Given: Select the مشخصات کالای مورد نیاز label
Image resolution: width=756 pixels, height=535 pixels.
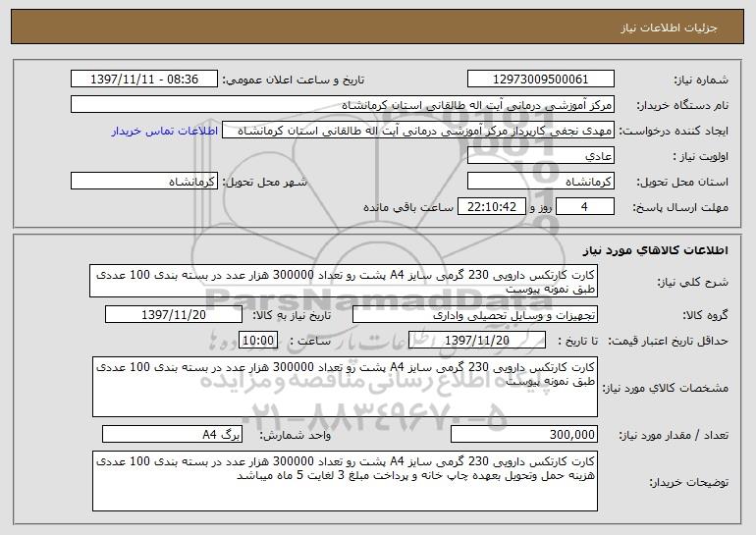Looking at the screenshot, I should click(x=666, y=388).
